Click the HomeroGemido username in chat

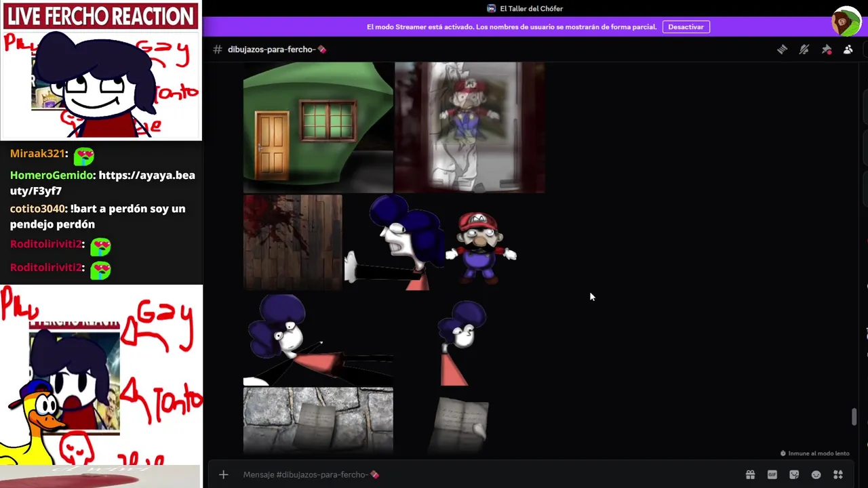coord(51,175)
